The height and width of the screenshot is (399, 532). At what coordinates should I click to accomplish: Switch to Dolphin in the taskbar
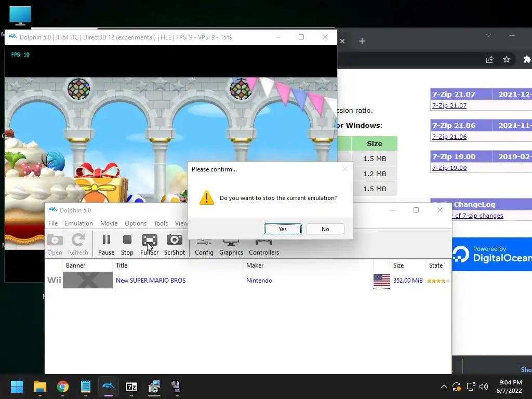click(x=108, y=387)
